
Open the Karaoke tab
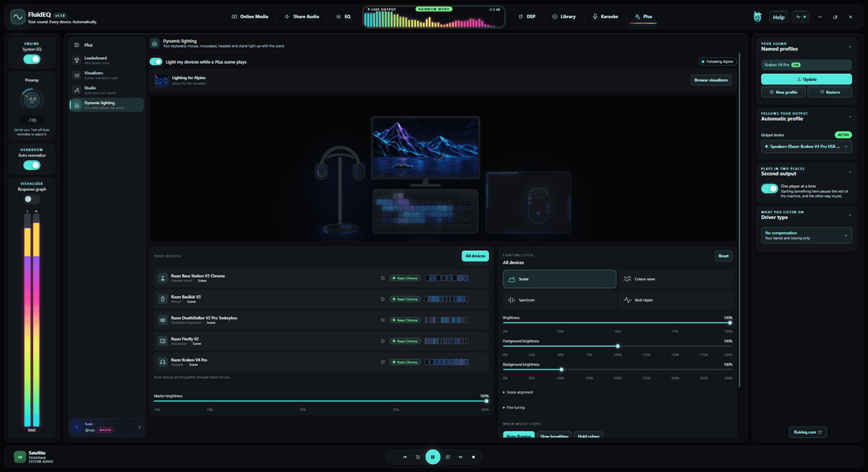(x=605, y=16)
